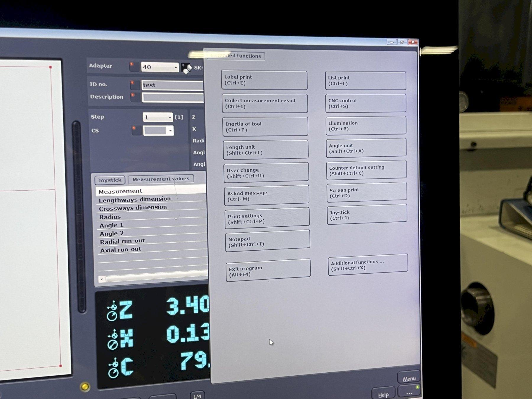532x399 pixels.
Task: Click the SK40 adapter icon
Action: click(186, 68)
